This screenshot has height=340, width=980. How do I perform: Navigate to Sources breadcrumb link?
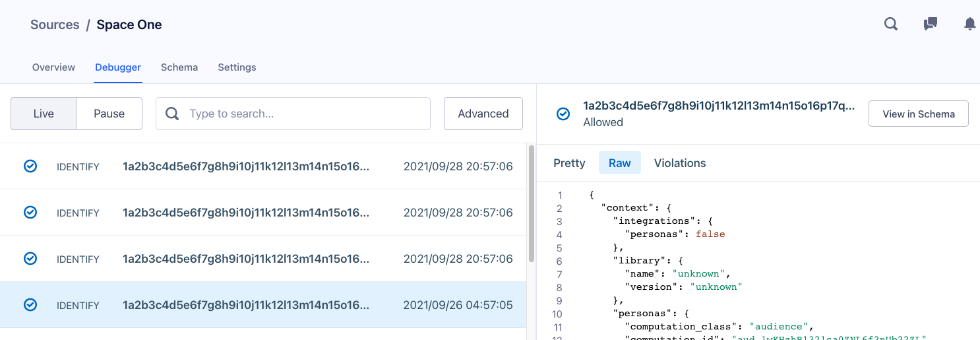click(55, 25)
